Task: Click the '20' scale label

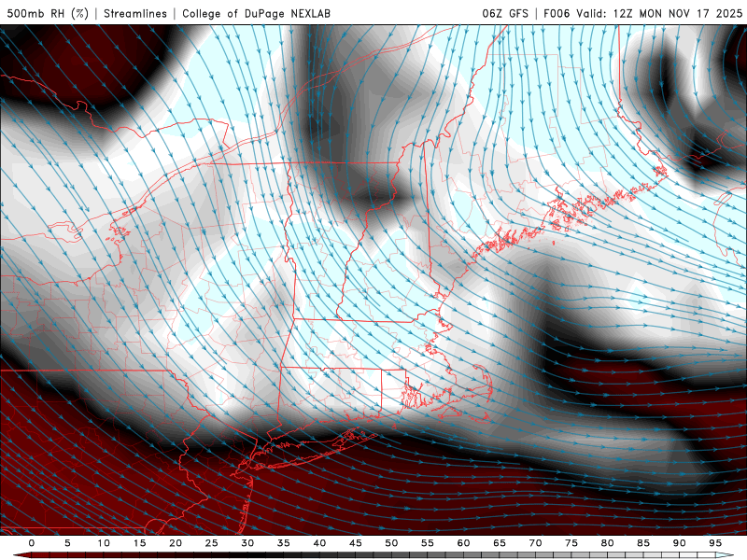Action: pyautogui.click(x=176, y=543)
